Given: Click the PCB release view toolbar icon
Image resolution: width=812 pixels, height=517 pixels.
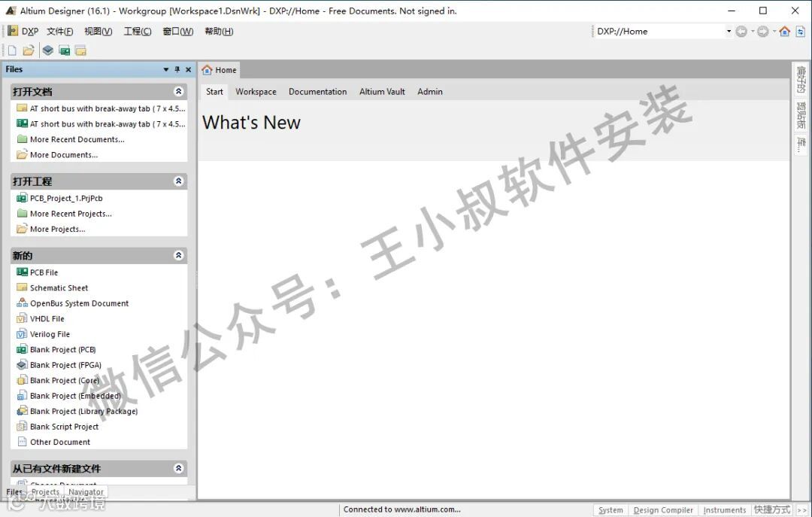Looking at the screenshot, I should [x=64, y=50].
